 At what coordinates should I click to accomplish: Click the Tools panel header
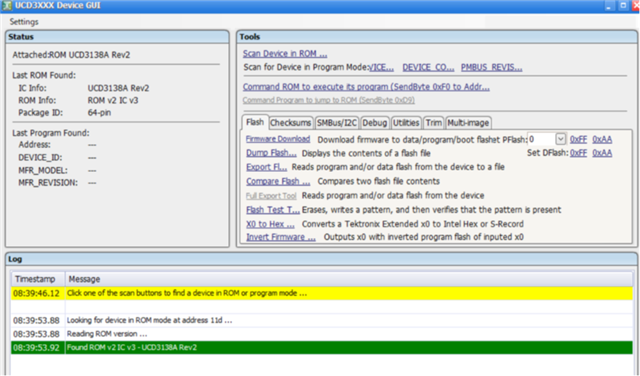pos(437,37)
